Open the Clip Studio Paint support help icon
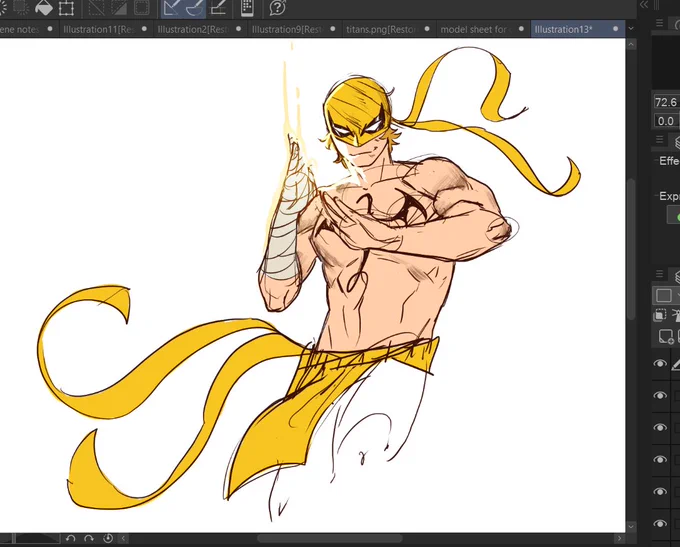The image size is (680, 547). (x=278, y=7)
